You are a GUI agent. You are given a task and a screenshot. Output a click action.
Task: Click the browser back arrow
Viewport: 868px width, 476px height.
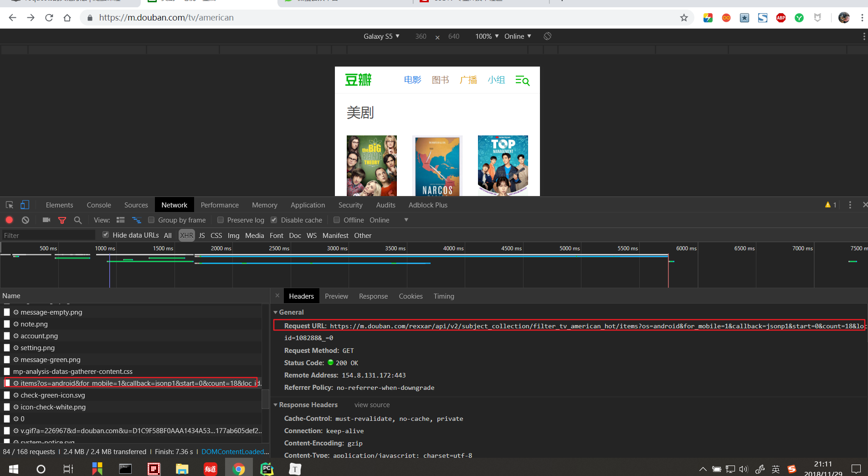(12, 18)
